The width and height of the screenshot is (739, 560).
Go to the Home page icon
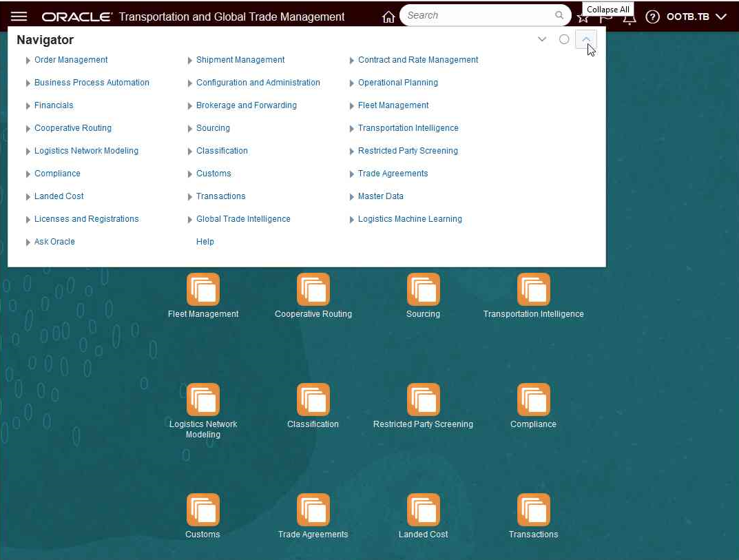388,17
